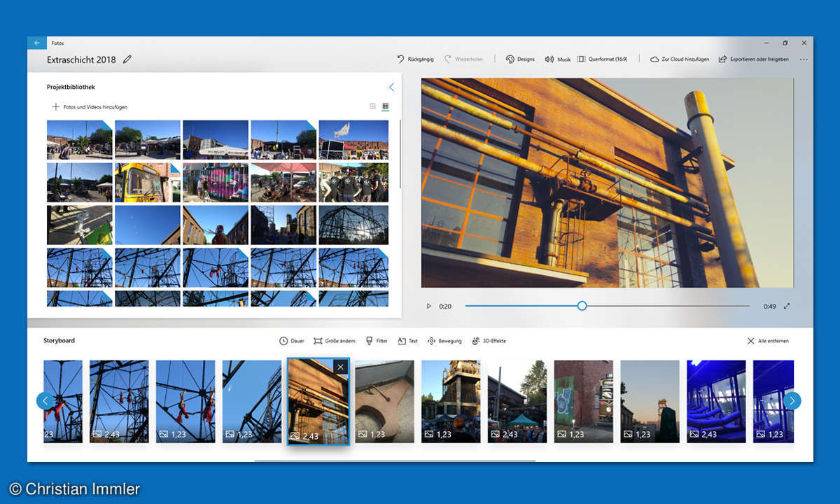Play the video preview

click(429, 306)
